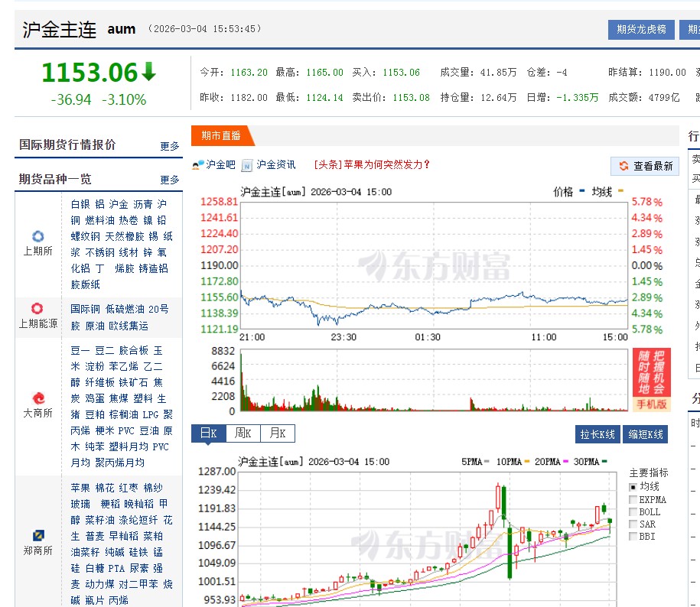This screenshot has height=607, width=700.
Task: Open 沪金吧 via its forum icon
Action: point(197,165)
